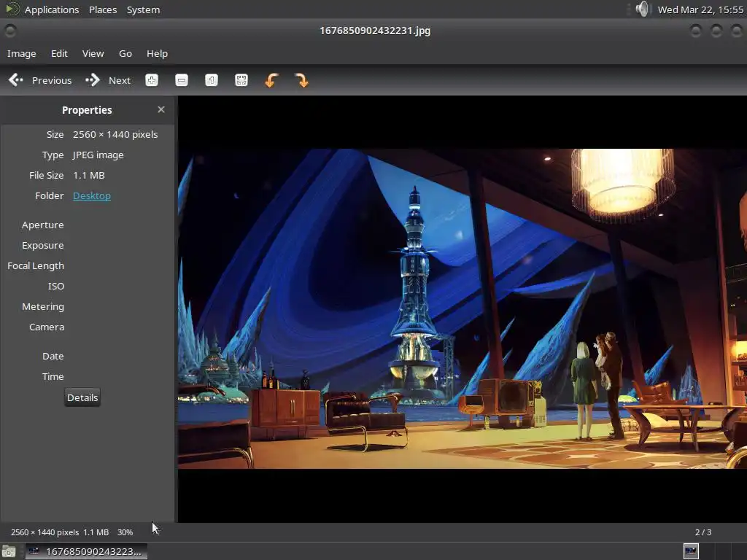Select the taskbar entry for 16768509024322
The image size is (747, 560).
pos(86,551)
